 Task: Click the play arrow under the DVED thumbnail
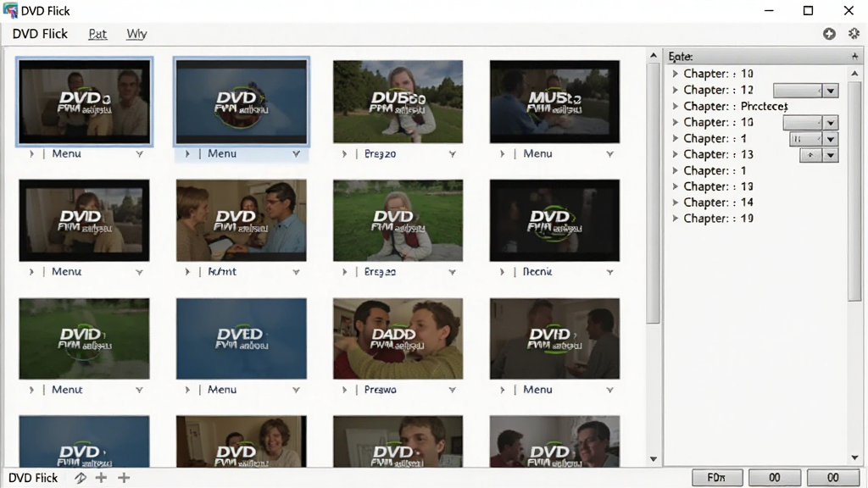pyautogui.click(x=187, y=390)
